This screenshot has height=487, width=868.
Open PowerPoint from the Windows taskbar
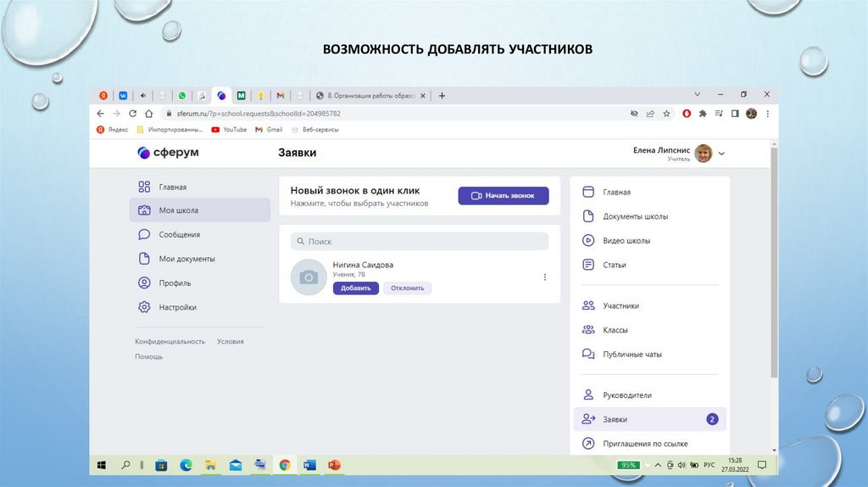point(333,465)
